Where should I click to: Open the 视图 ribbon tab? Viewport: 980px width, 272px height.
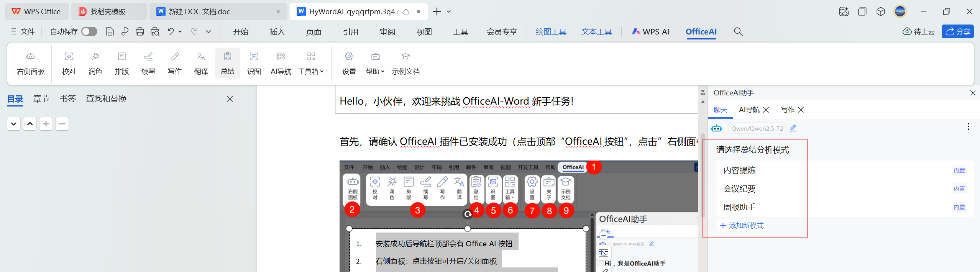(x=424, y=32)
